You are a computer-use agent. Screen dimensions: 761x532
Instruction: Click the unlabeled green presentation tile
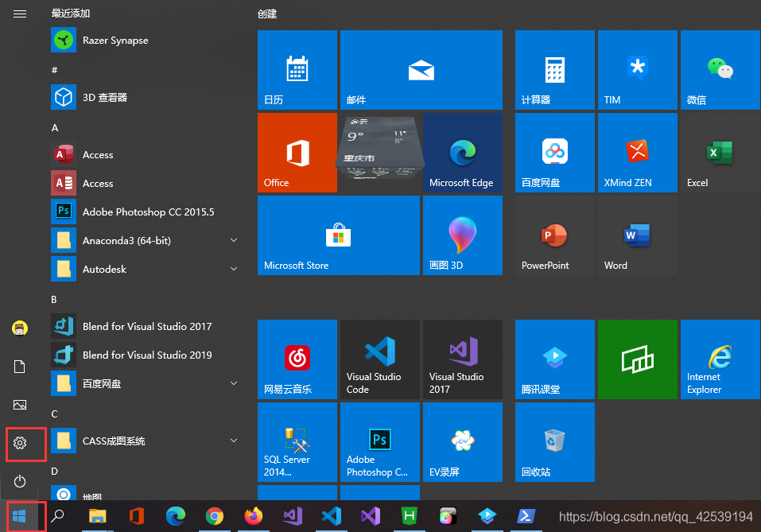tap(637, 359)
